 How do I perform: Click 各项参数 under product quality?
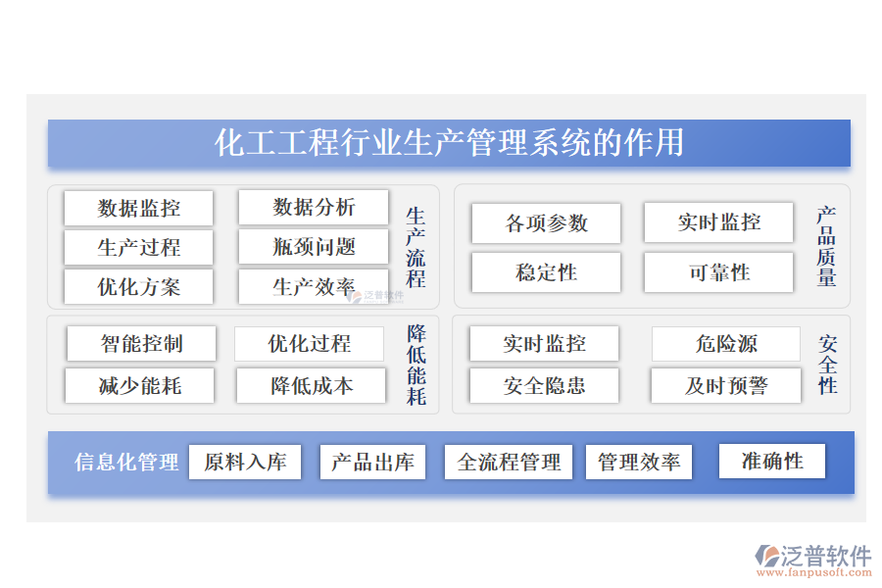click(544, 222)
